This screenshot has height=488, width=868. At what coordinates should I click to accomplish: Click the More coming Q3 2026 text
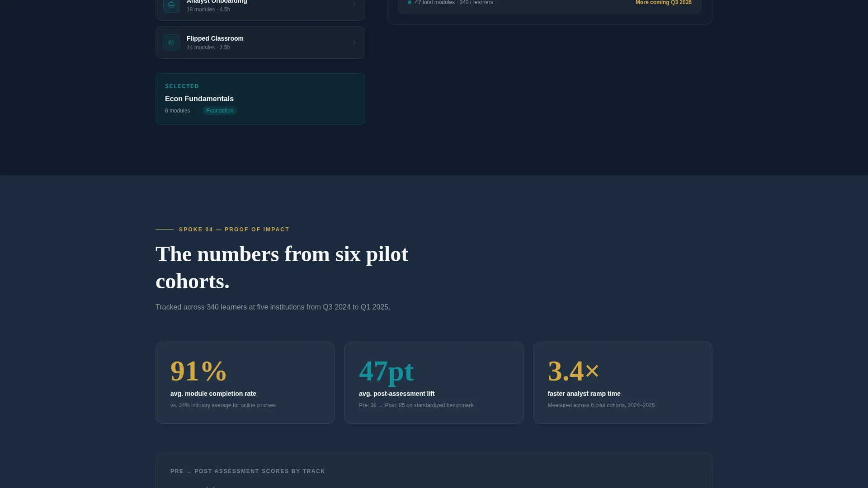pyautogui.click(x=663, y=3)
